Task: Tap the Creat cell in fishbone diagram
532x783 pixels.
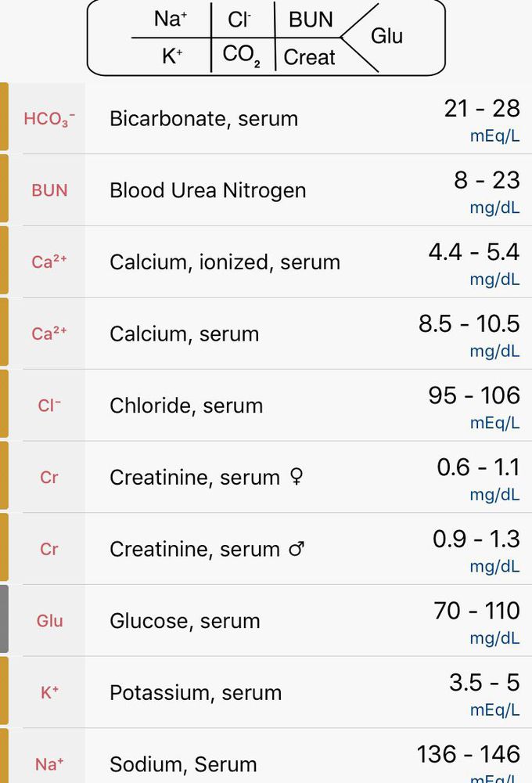Action: coord(309,57)
